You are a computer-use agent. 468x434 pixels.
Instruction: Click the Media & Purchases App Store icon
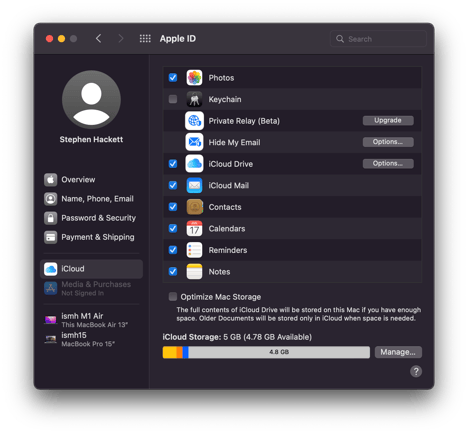pos(51,288)
